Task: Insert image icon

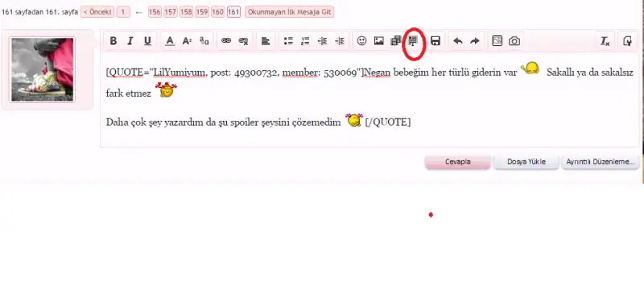Action: (x=378, y=41)
